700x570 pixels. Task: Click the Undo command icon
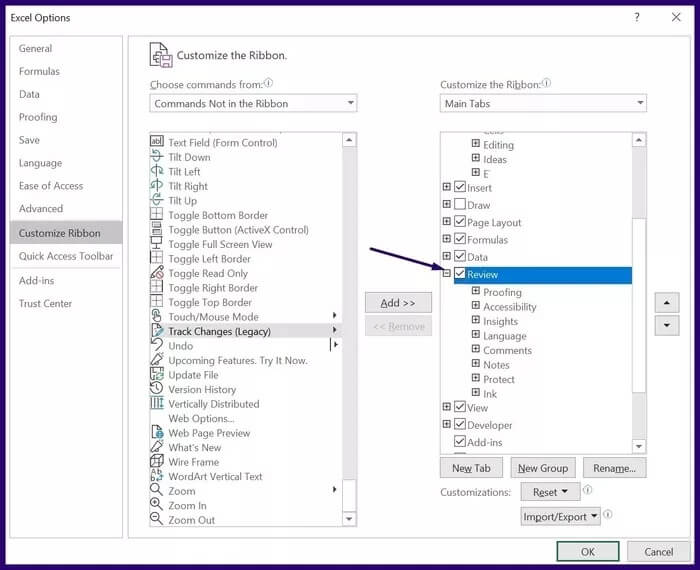(x=157, y=345)
